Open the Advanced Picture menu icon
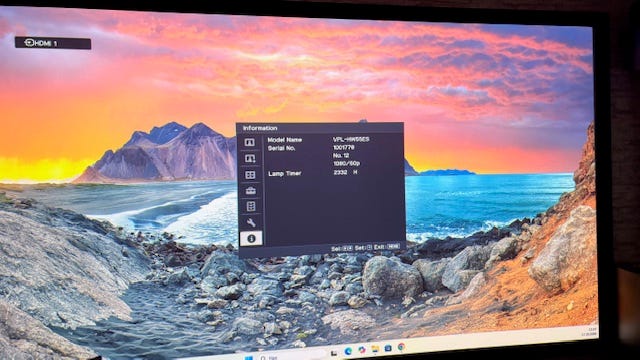 pyautogui.click(x=250, y=158)
